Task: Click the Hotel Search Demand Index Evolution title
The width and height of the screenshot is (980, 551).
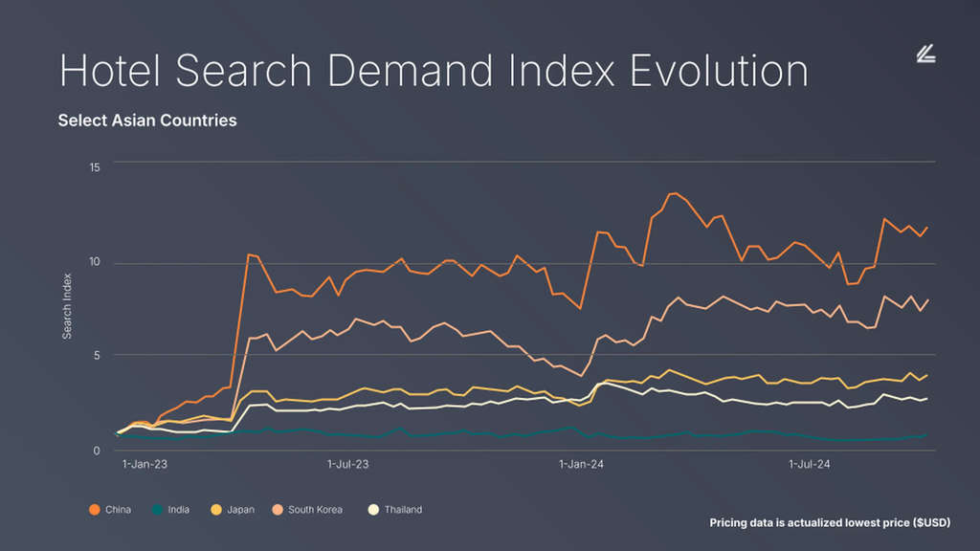Action: [x=434, y=72]
